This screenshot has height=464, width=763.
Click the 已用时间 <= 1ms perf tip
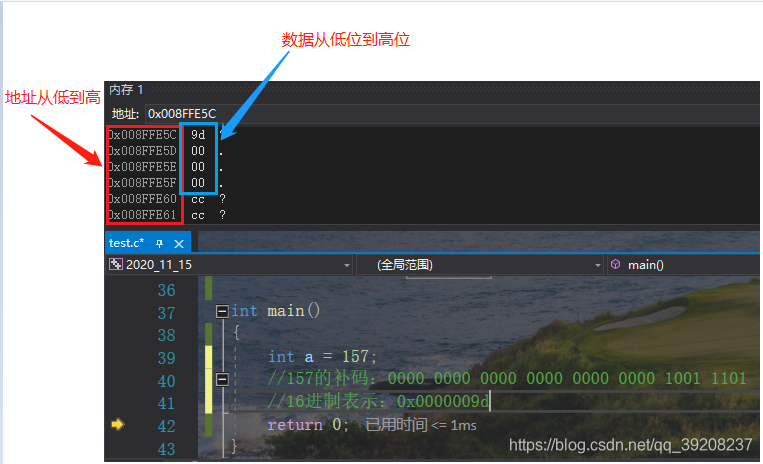[421, 425]
